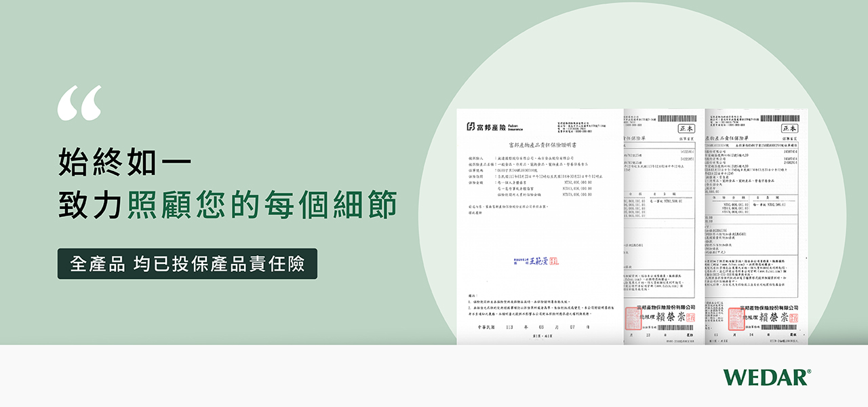This screenshot has width=868, height=407.
Task: Click the large white quotation mark graphic
Action: 79,103
